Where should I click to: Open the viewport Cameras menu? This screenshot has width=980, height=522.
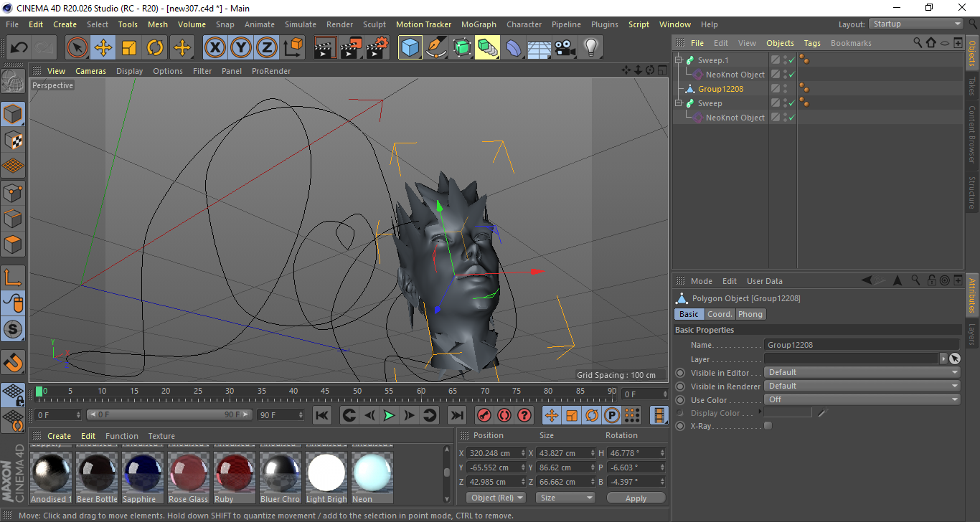pos(90,71)
